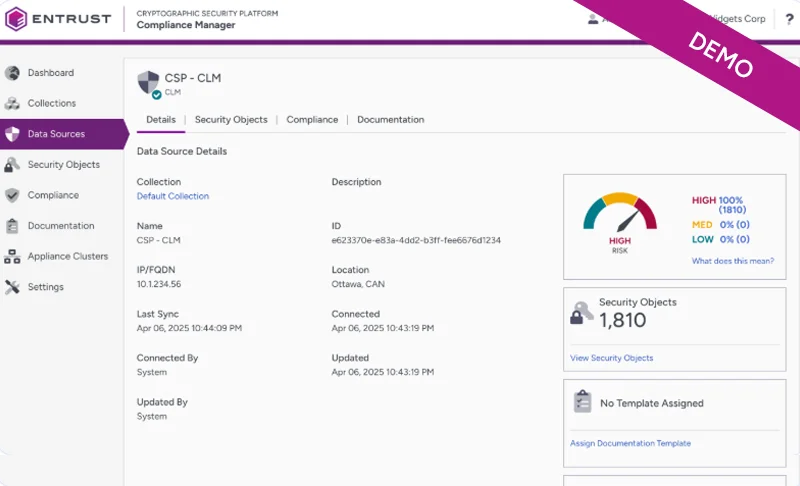Click the 'Data Source Details' heading
The height and width of the screenshot is (486, 800).
coord(182,151)
